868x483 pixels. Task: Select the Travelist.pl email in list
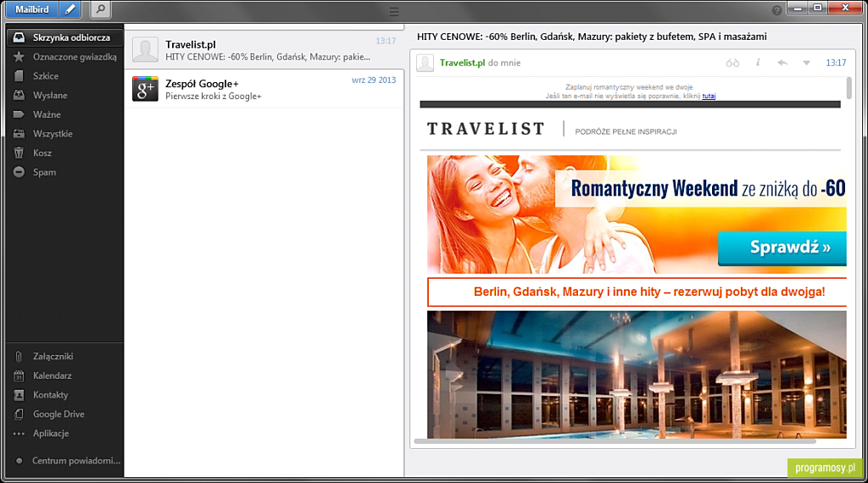[264, 50]
